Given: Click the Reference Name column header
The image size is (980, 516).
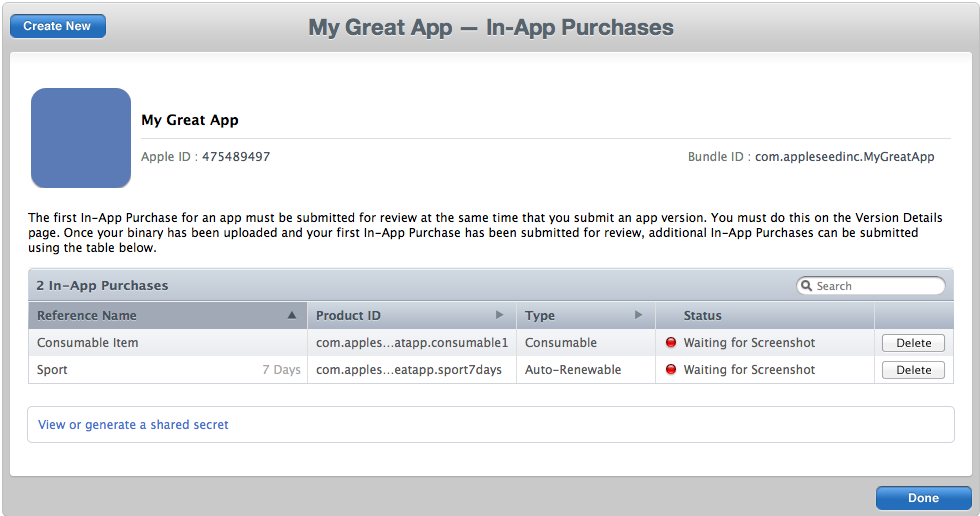Looking at the screenshot, I should 168,315.
